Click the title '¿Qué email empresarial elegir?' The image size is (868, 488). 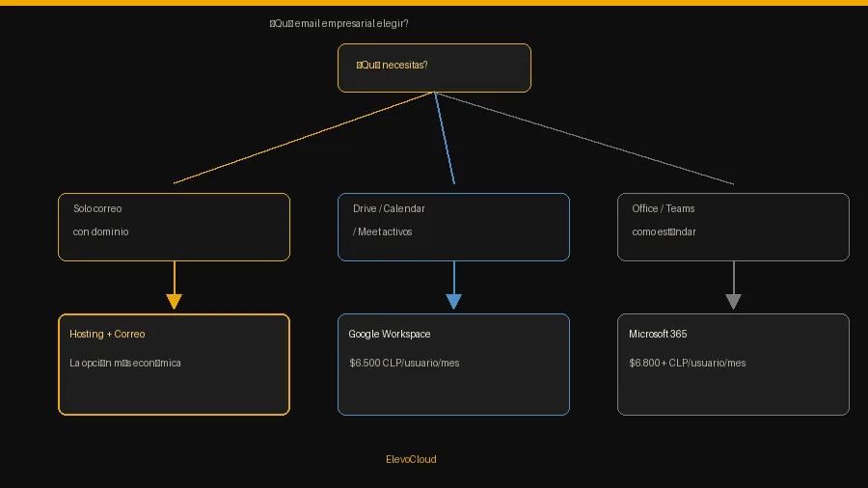click(x=339, y=24)
